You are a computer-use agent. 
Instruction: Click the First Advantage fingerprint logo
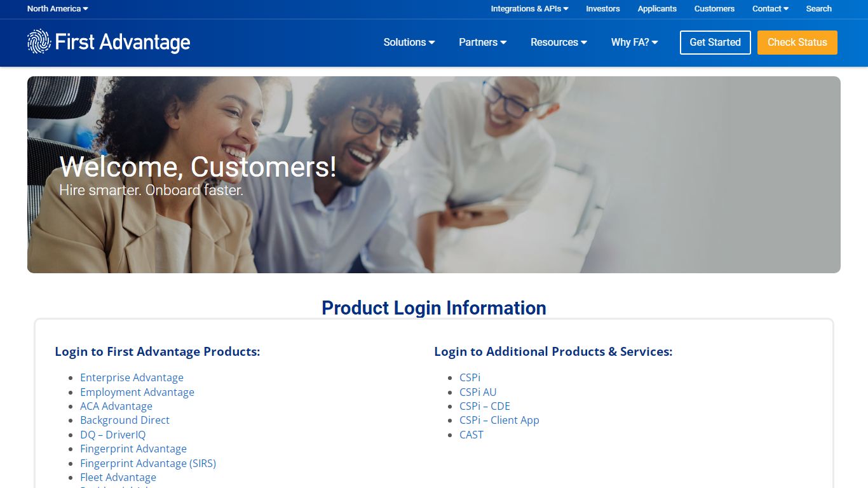tap(109, 42)
